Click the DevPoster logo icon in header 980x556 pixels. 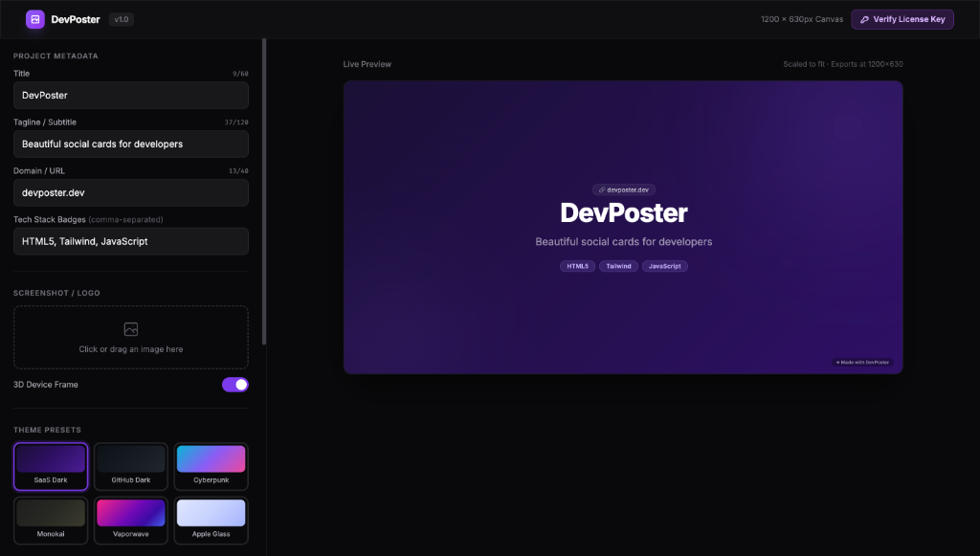(35, 19)
